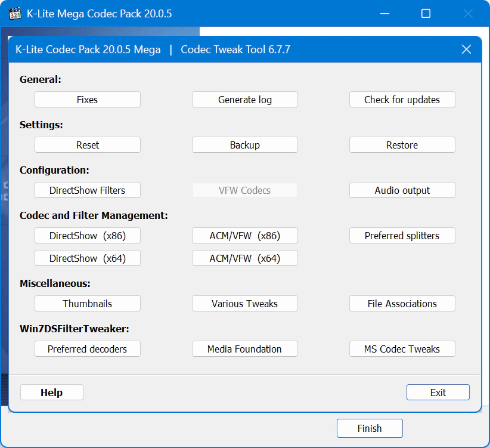Open File Associations settings

click(x=402, y=304)
